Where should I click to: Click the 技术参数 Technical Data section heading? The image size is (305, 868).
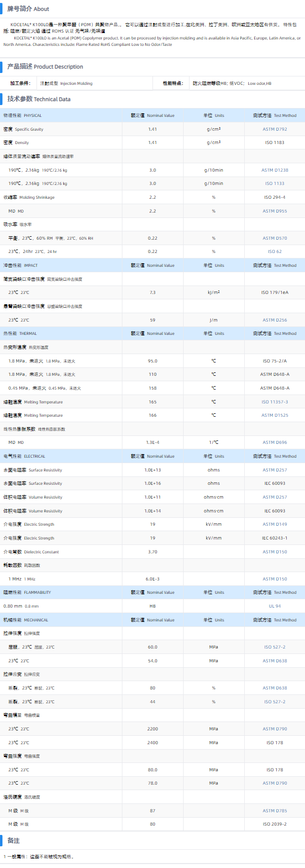pyautogui.click(x=38, y=99)
